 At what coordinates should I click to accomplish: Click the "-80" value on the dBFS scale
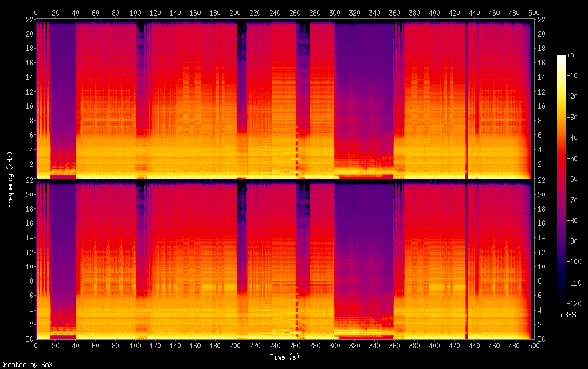pos(572,221)
